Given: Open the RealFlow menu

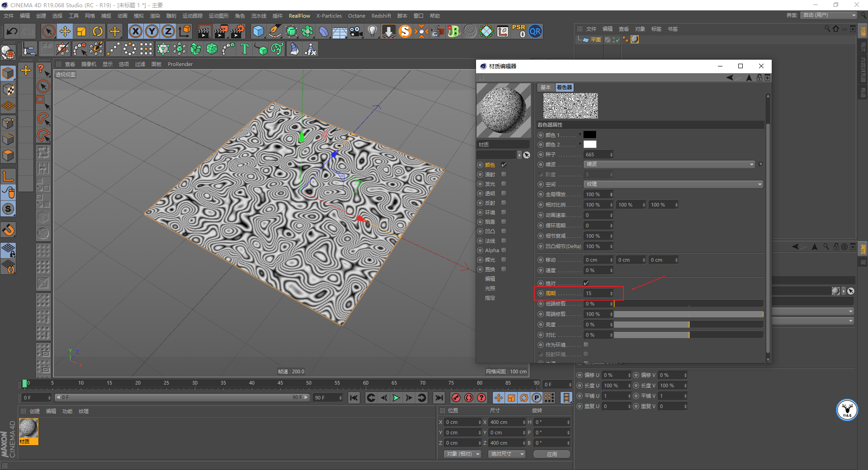Looking at the screenshot, I should click(x=299, y=16).
